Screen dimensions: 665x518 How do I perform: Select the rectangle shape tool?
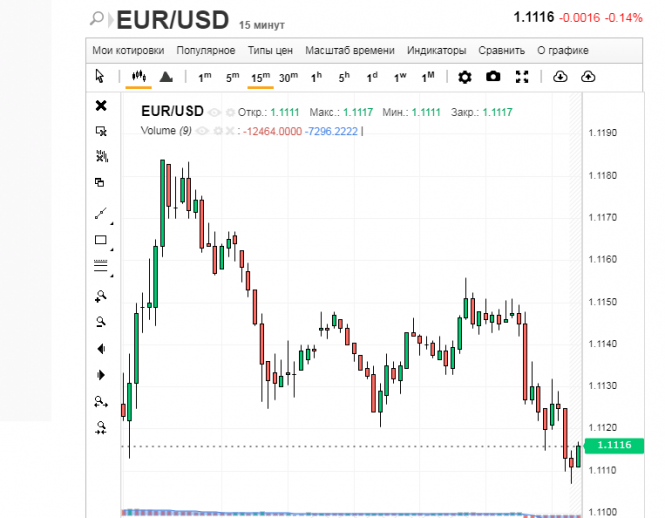click(x=101, y=240)
